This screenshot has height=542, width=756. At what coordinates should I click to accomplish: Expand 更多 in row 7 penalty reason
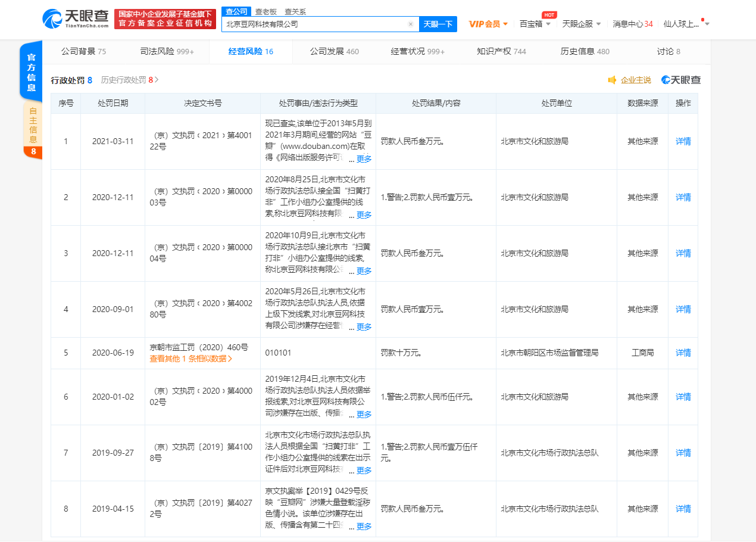click(364, 471)
